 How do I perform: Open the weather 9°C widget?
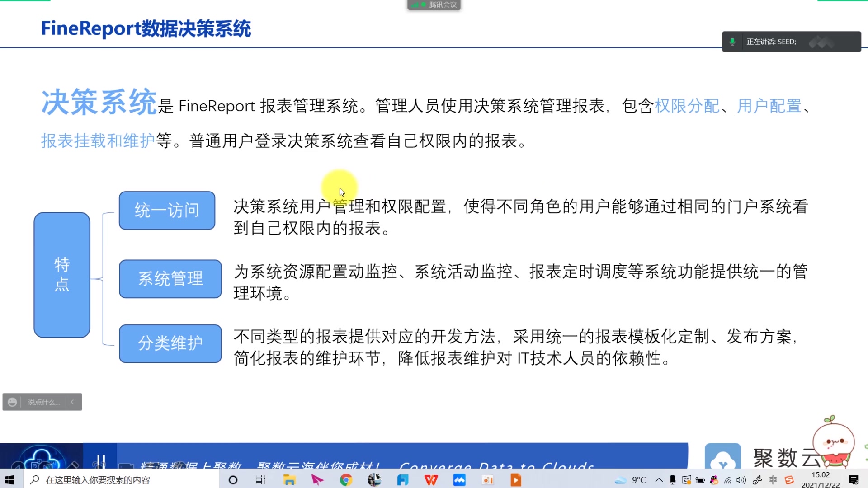coord(630,480)
